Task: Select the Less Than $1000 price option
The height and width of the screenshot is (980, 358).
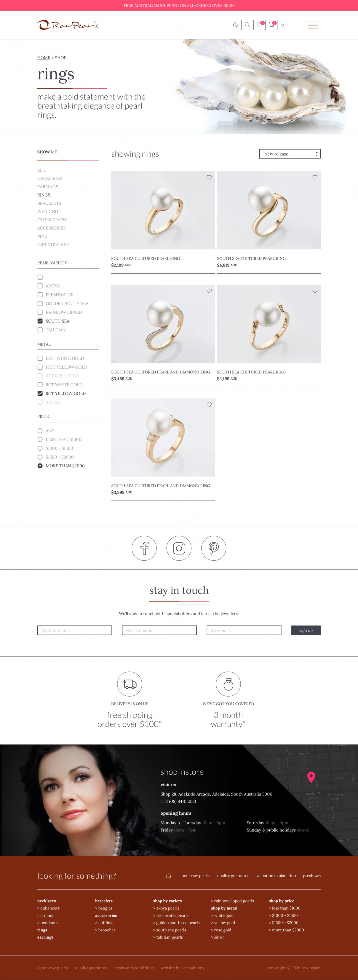Action: coord(40,440)
